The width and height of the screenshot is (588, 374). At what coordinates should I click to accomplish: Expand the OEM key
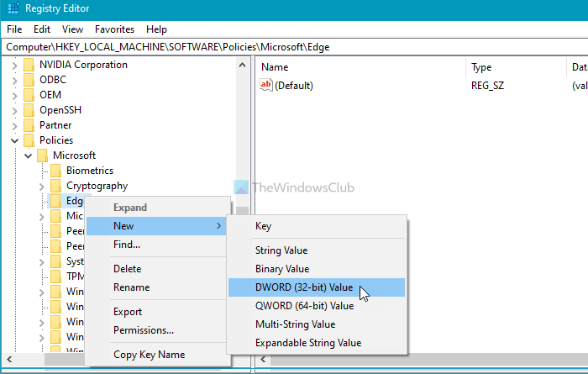tap(14, 96)
